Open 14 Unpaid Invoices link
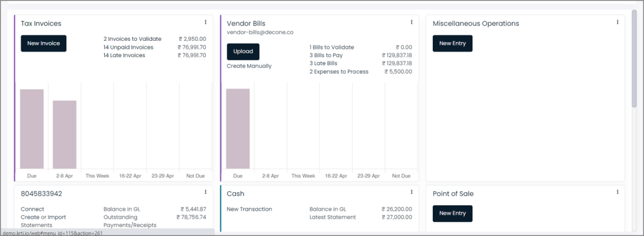 point(128,47)
